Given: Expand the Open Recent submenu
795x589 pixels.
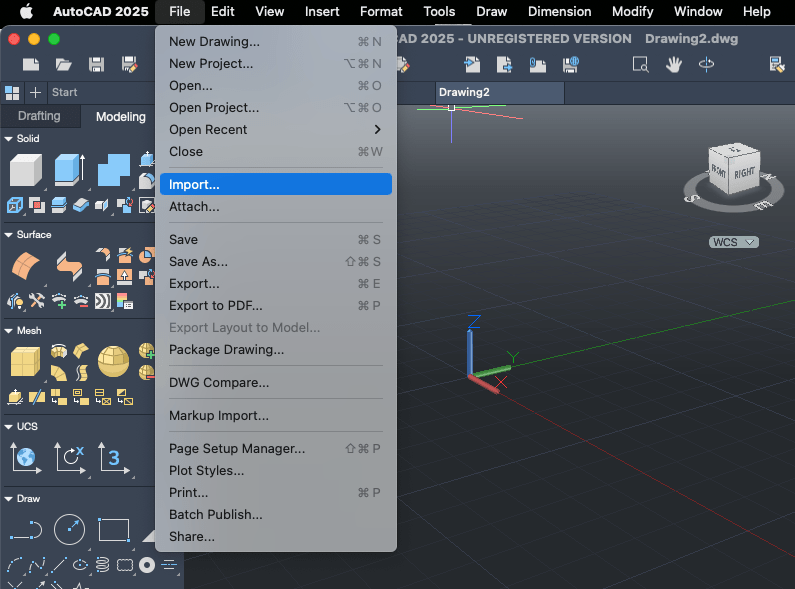Looking at the screenshot, I should tap(275, 130).
